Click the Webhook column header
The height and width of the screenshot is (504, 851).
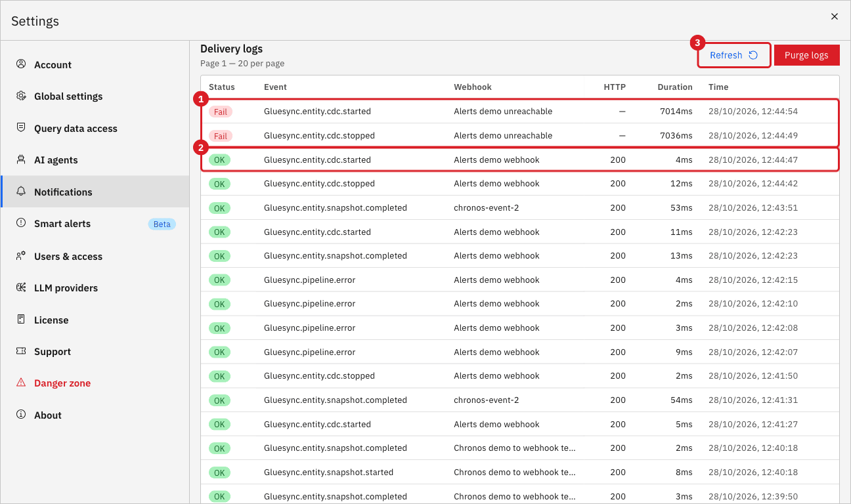[473, 87]
